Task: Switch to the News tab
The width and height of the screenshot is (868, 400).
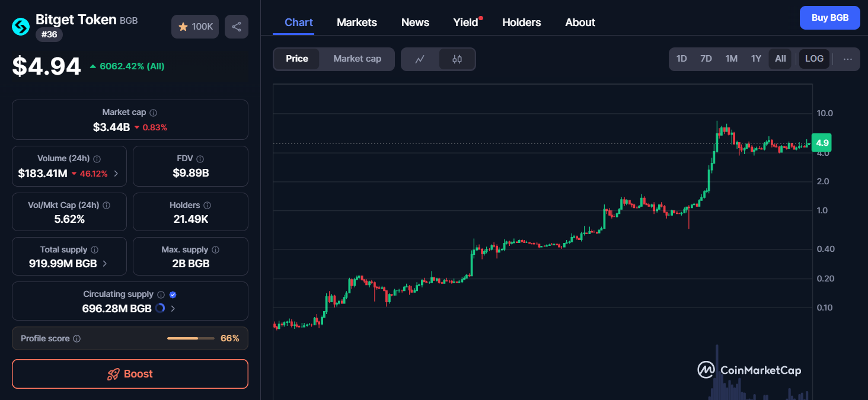Action: [415, 23]
